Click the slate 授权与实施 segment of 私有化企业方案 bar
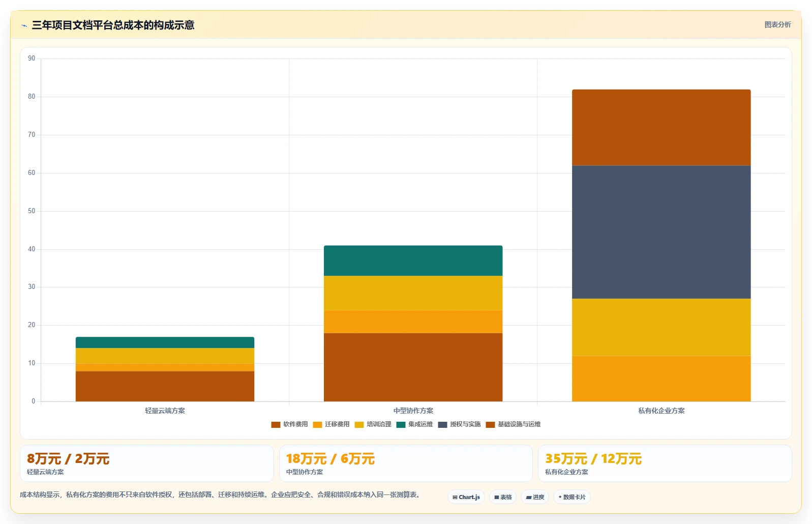The height and width of the screenshot is (524, 812). coord(661,232)
